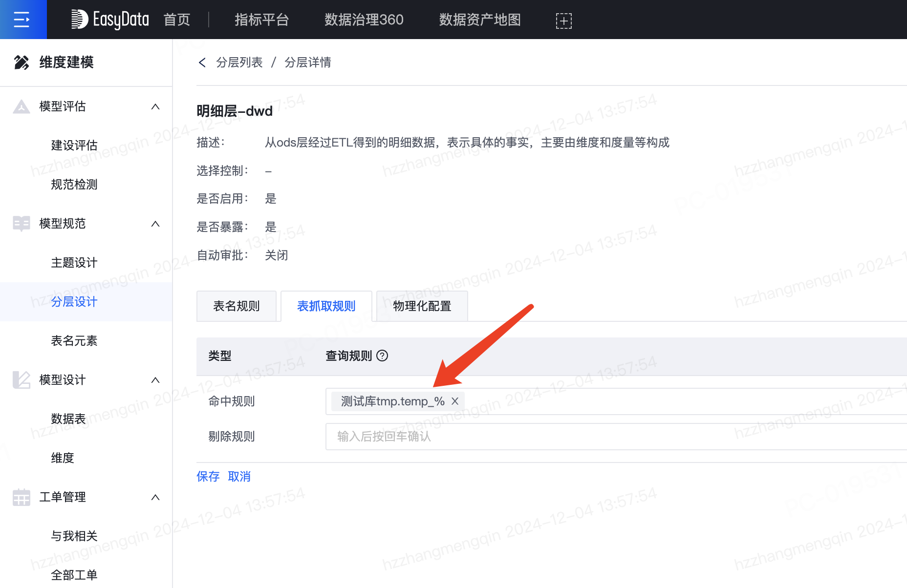Open 首页 in top navigation
Viewport: 907px width, 588px height.
[177, 20]
